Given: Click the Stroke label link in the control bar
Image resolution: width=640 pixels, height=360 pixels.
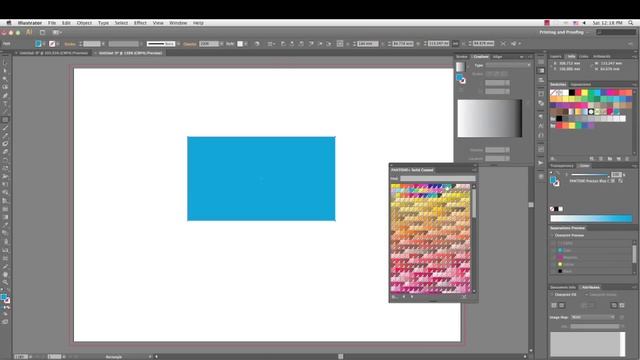Looking at the screenshot, I should pyautogui.click(x=70, y=44).
